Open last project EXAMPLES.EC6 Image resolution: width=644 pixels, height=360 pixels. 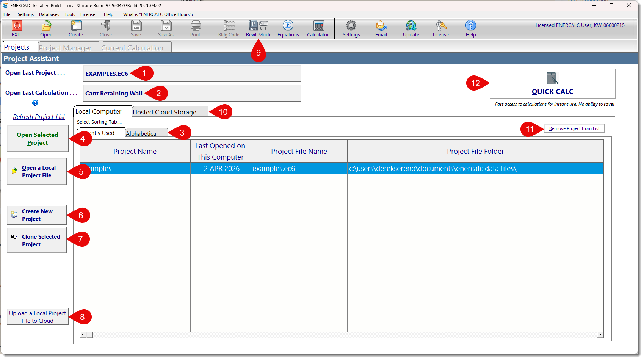(x=192, y=73)
